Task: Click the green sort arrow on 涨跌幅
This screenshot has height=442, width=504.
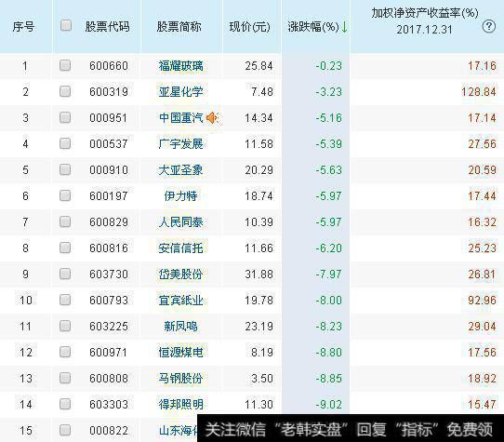Action: [x=344, y=27]
